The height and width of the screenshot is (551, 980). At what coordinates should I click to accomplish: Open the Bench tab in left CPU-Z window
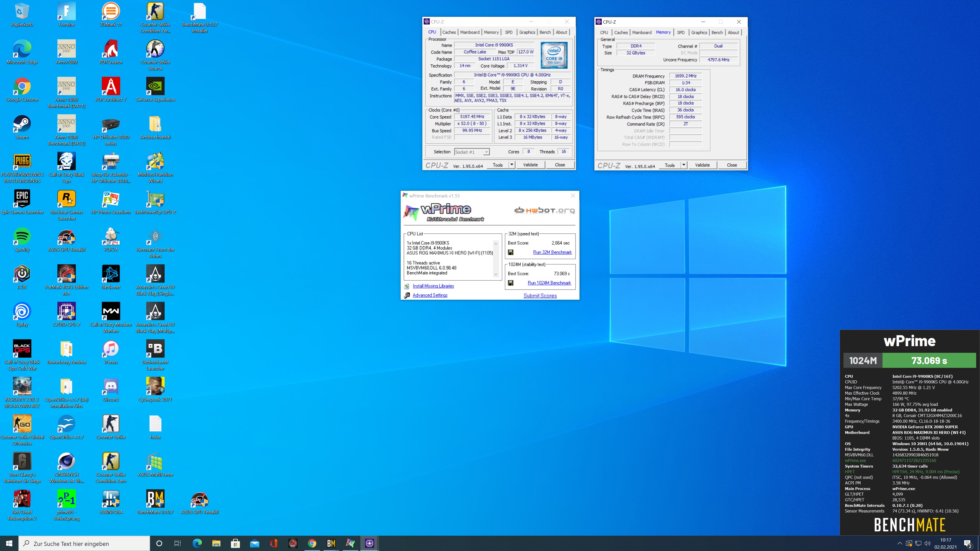pyautogui.click(x=545, y=32)
